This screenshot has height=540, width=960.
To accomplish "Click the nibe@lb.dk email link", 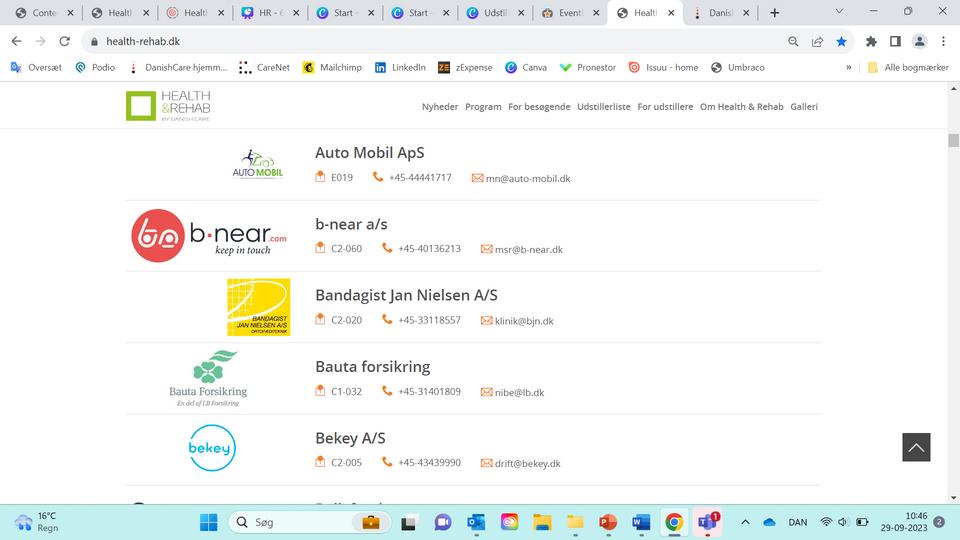I will tap(519, 392).
